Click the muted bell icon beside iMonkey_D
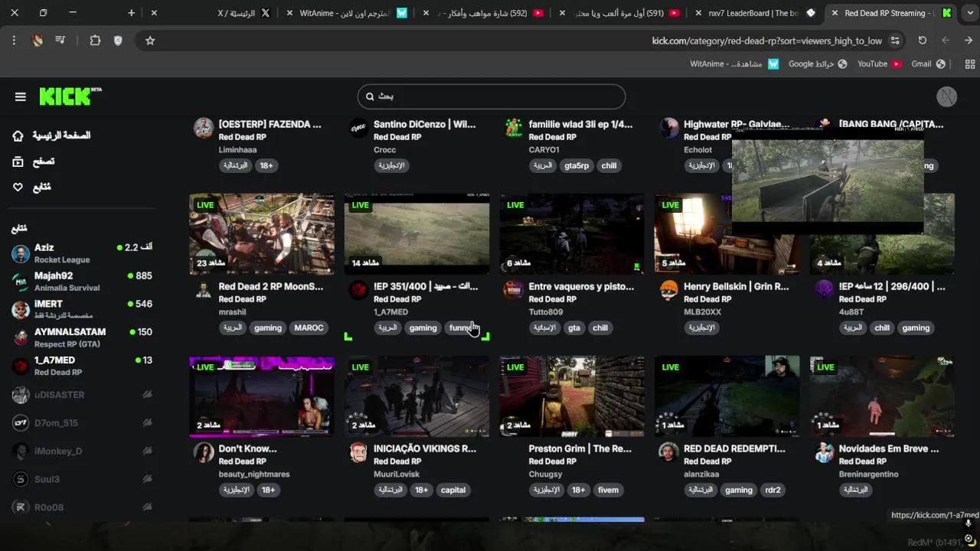Image resolution: width=980 pixels, height=551 pixels. coord(147,452)
